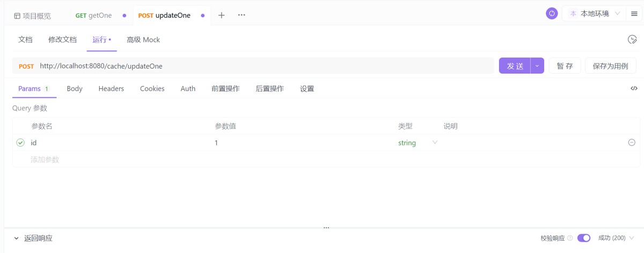The image size is (644, 253).
Task: Go to the 文档 tab
Action: click(25, 40)
